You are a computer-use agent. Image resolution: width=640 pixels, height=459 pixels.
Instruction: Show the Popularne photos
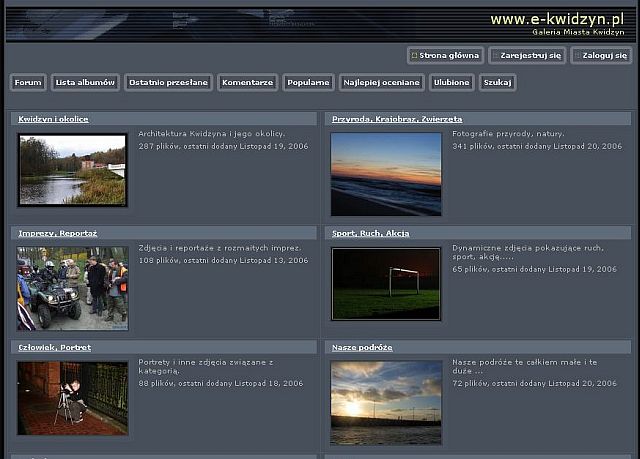[307, 83]
